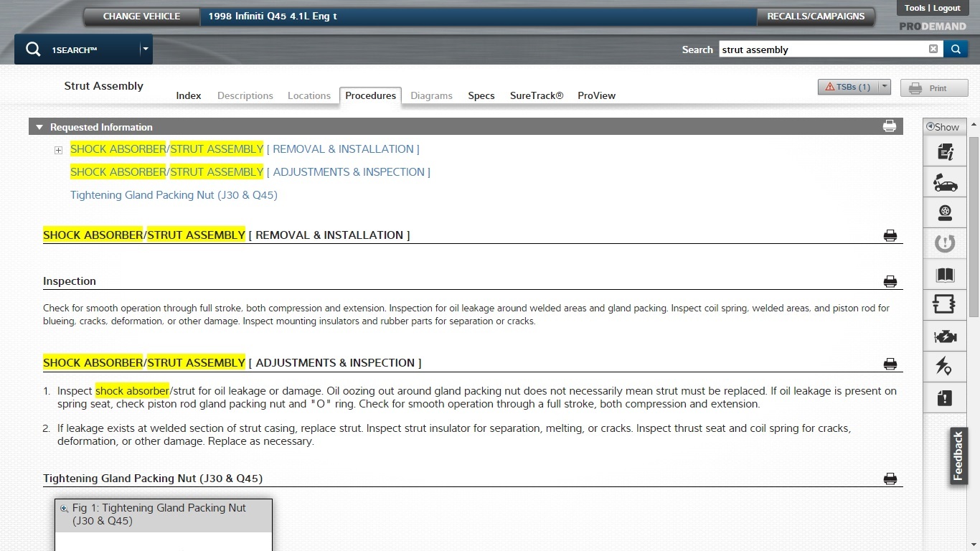Open the ProView tab

click(x=597, y=95)
